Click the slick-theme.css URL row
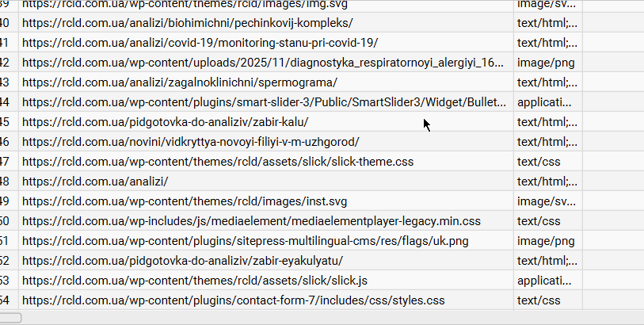 tap(218, 162)
